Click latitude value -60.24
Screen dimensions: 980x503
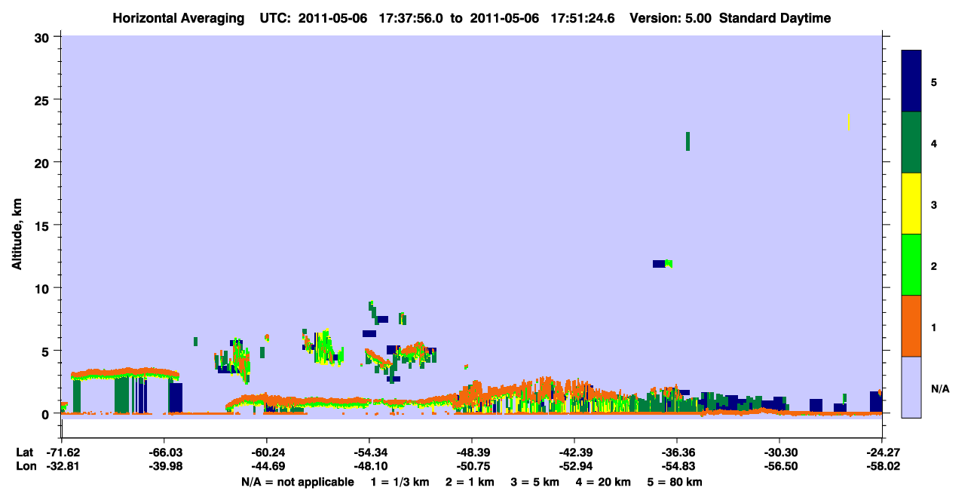click(x=267, y=452)
